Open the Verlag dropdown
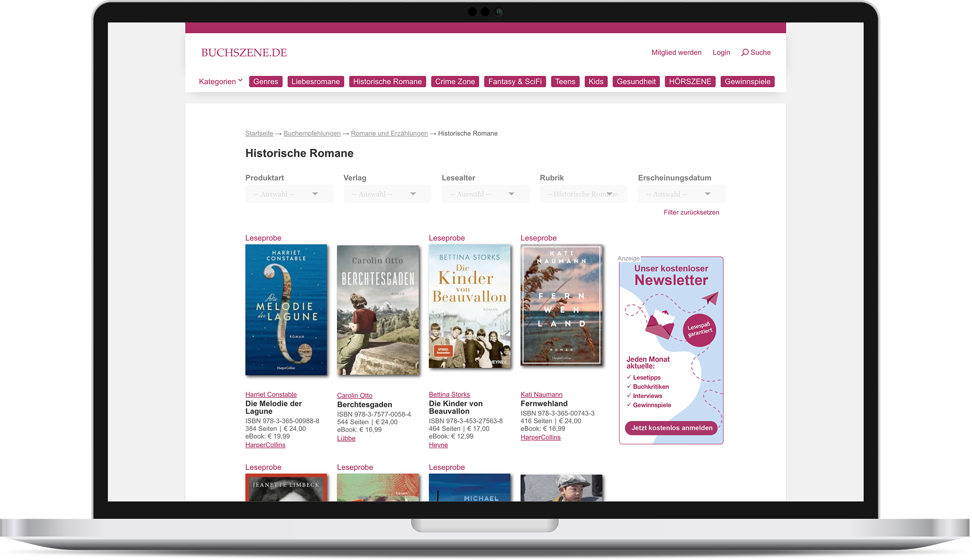 (x=387, y=194)
